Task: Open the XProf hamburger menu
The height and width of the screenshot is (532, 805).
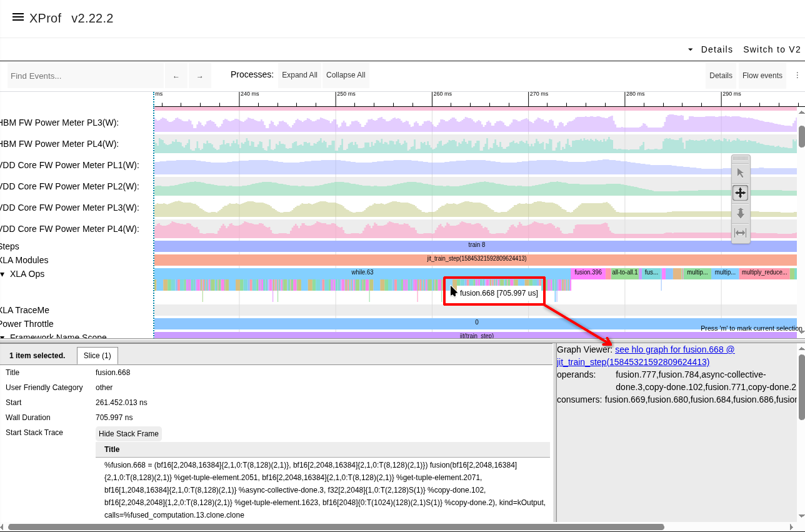Action: click(18, 18)
